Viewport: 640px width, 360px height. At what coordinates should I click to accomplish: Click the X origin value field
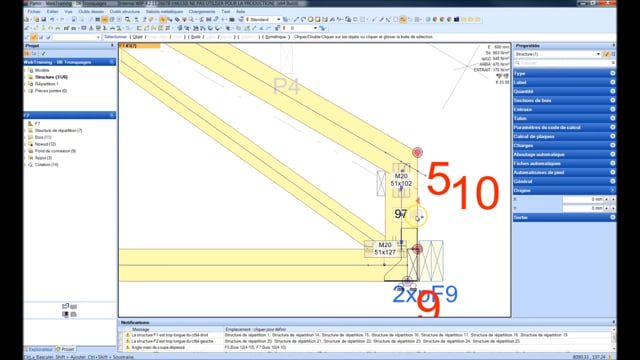583,199
